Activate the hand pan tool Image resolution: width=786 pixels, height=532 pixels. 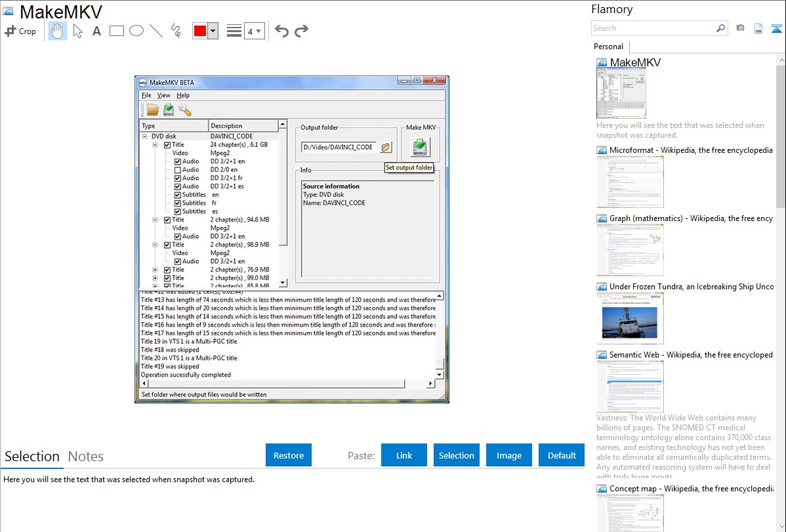58,31
